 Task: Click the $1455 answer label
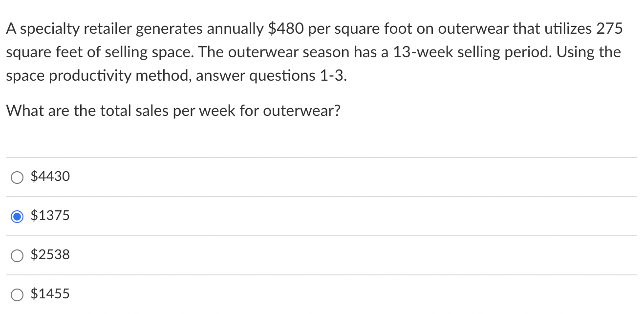50,294
